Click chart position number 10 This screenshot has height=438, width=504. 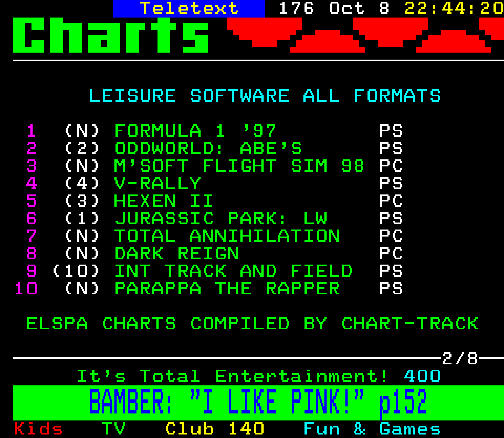(26, 288)
